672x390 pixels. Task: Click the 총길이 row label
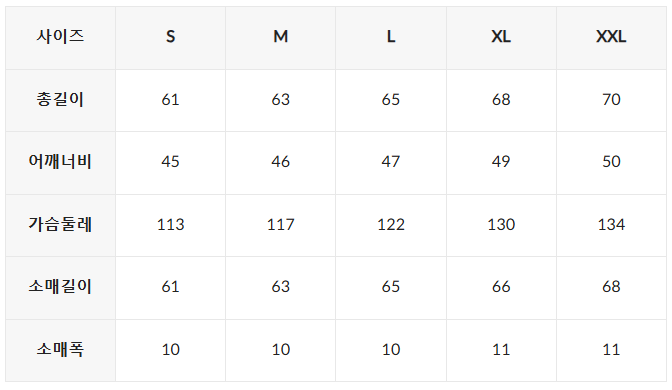click(60, 100)
